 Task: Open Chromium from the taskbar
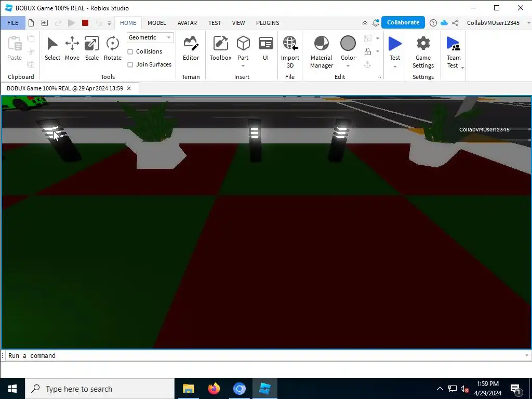click(x=239, y=389)
